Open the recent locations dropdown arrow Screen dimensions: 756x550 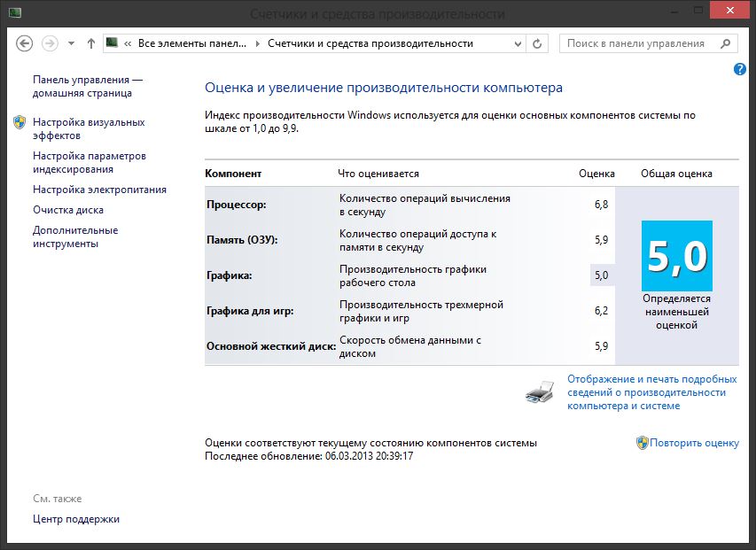(72, 43)
